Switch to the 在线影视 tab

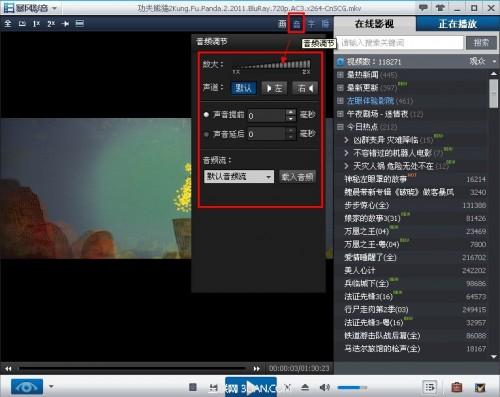[x=374, y=24]
